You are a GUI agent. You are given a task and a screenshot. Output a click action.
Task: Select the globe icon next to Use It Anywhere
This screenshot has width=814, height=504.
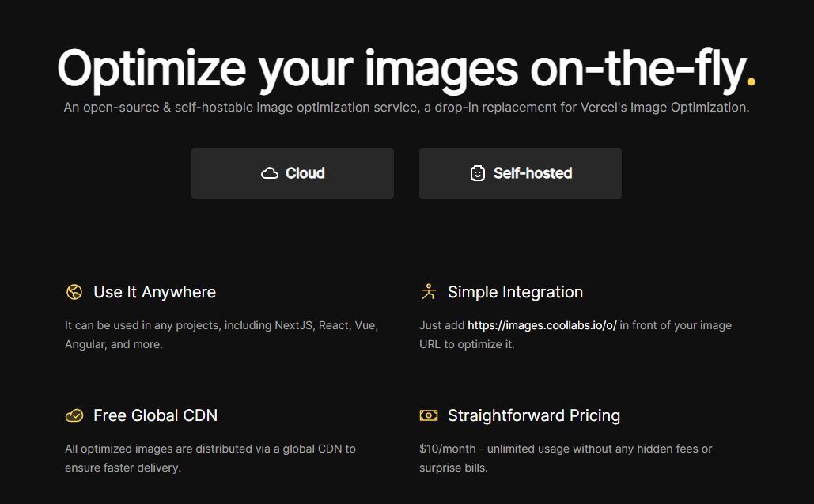74,291
